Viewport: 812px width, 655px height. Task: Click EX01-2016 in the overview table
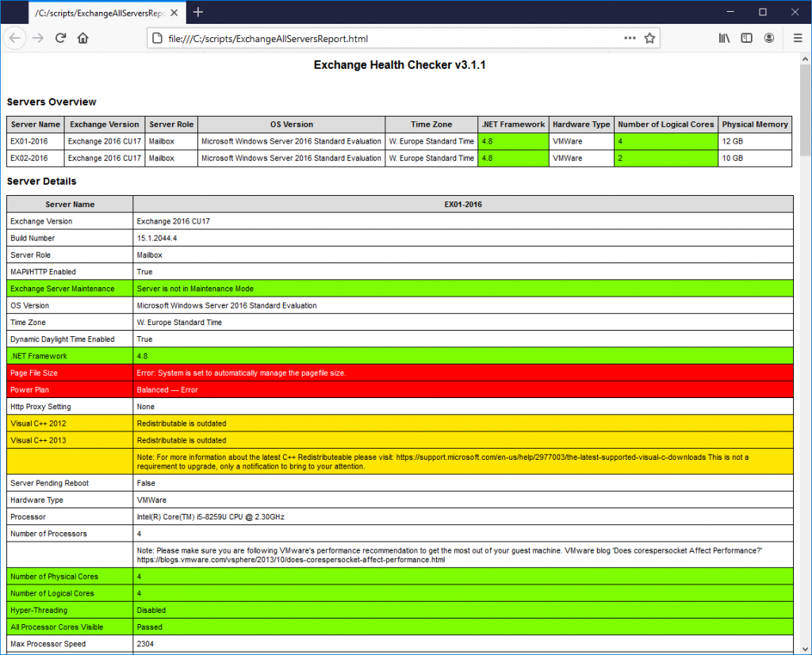coord(29,141)
